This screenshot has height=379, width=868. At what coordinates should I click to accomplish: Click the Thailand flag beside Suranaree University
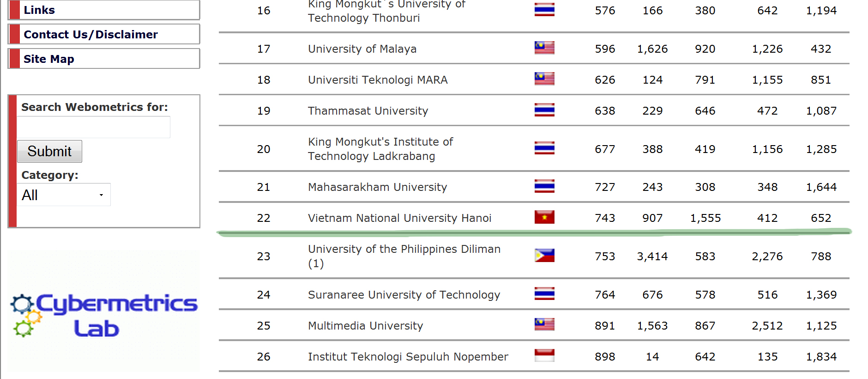coord(544,293)
